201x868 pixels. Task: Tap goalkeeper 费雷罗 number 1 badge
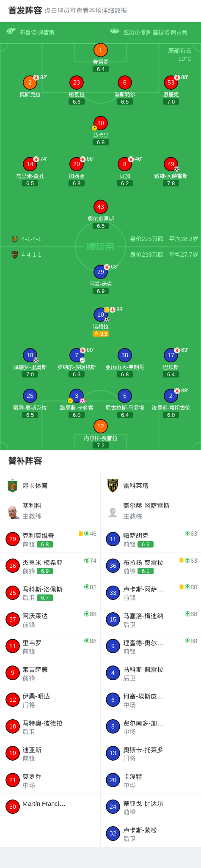point(100,50)
